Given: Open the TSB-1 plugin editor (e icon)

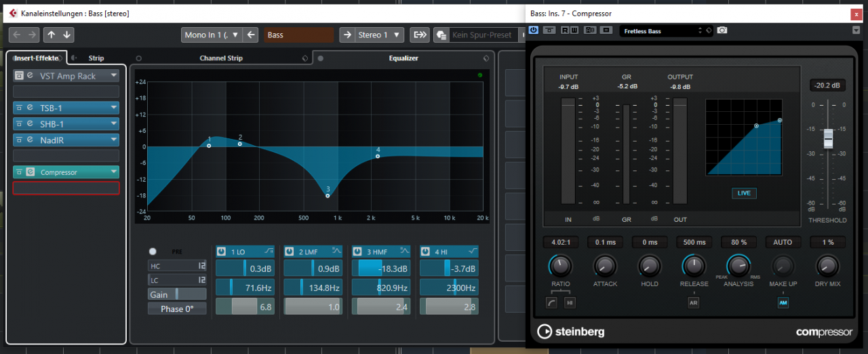Looking at the screenshot, I should point(30,108).
